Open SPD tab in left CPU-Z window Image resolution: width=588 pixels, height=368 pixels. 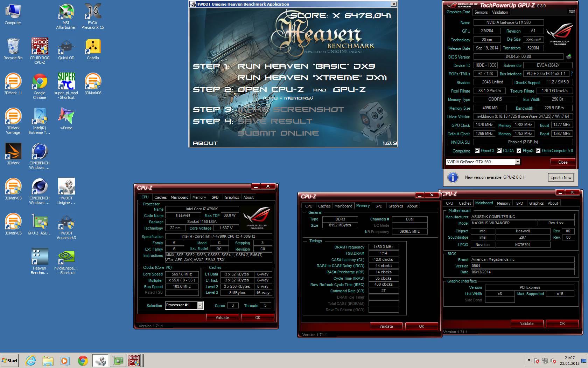point(215,197)
